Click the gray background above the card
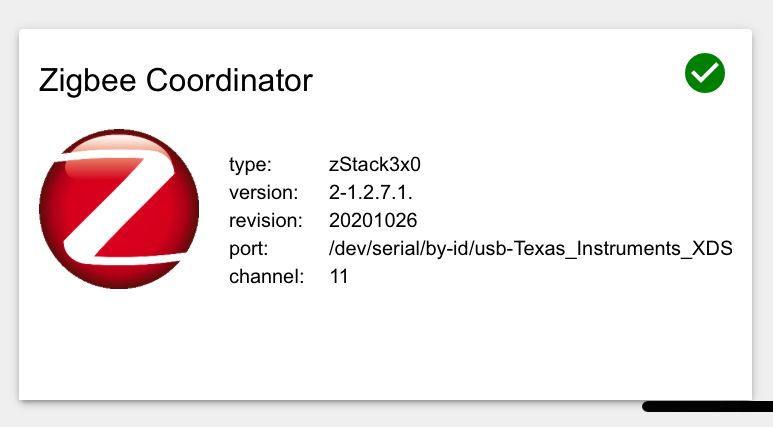773x427 pixels. click(x=386, y=13)
